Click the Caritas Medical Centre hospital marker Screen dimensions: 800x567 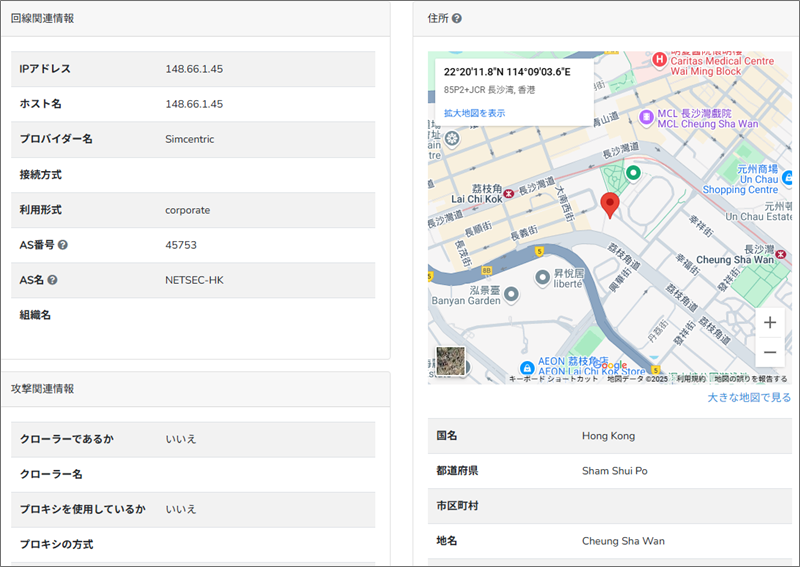click(x=659, y=61)
